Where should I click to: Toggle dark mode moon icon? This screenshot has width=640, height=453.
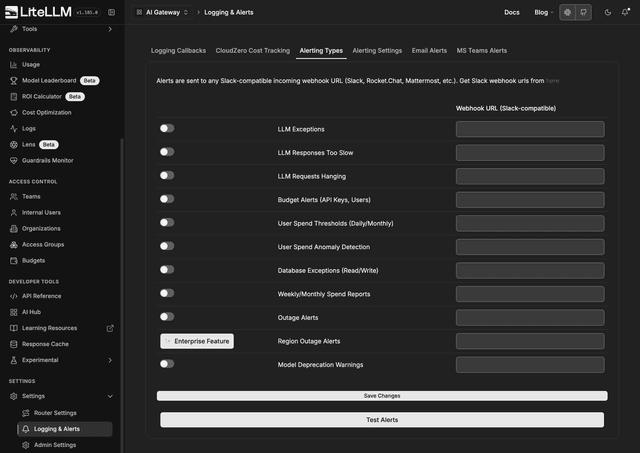(x=608, y=12)
